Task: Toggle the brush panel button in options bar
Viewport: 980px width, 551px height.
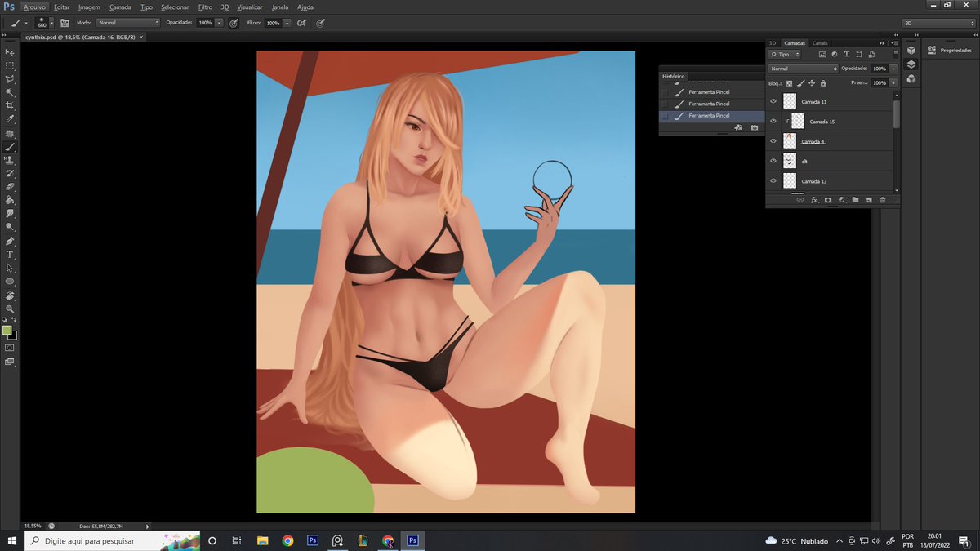Action: coord(65,23)
